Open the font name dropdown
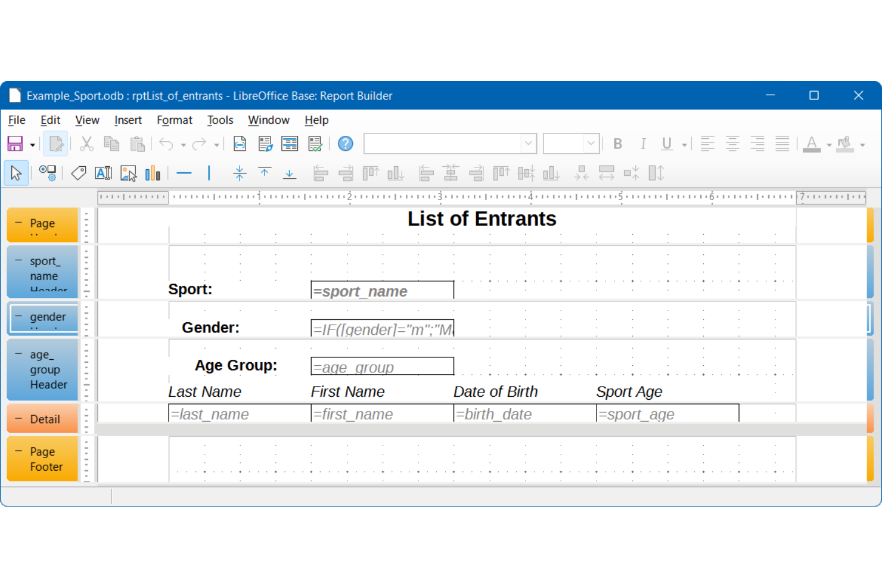Viewport: 882px width, 588px height. 528,144
